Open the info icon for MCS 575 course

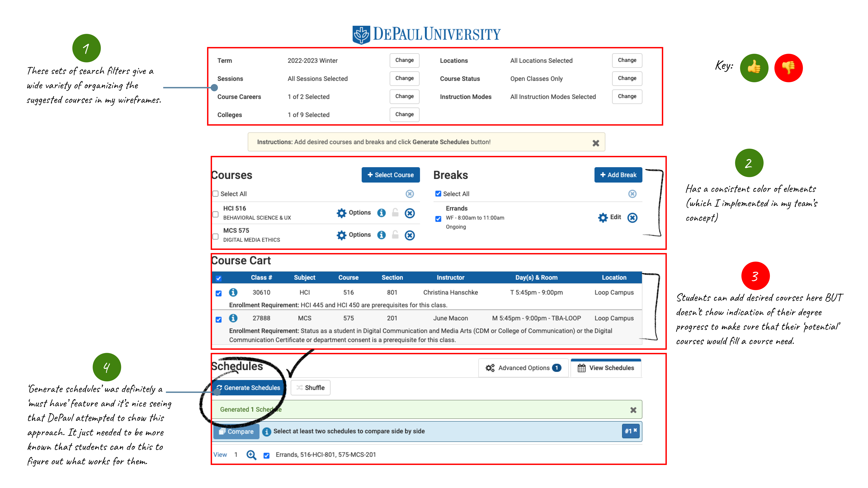381,235
